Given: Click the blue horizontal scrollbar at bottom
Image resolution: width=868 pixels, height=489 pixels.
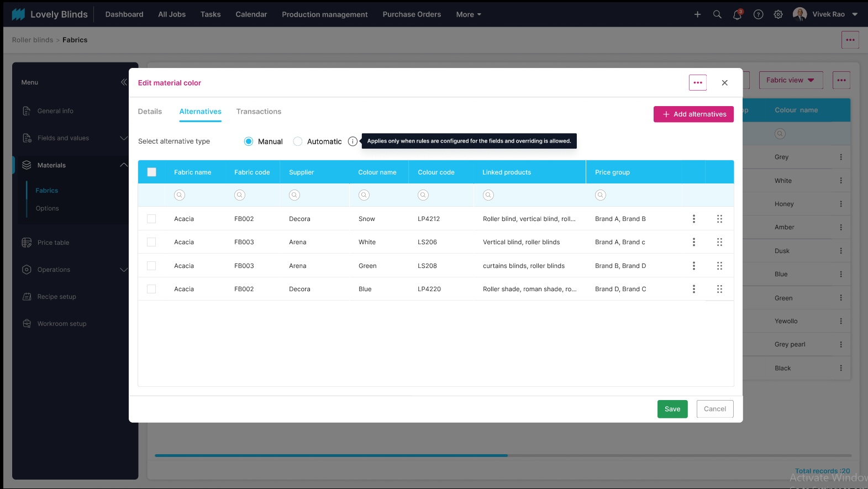Looking at the screenshot, I should coord(331,455).
